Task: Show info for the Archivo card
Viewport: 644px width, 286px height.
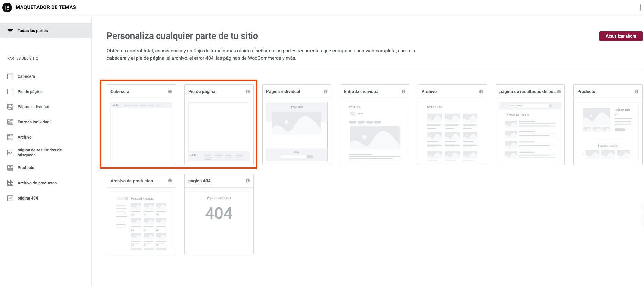Action: 481,92
